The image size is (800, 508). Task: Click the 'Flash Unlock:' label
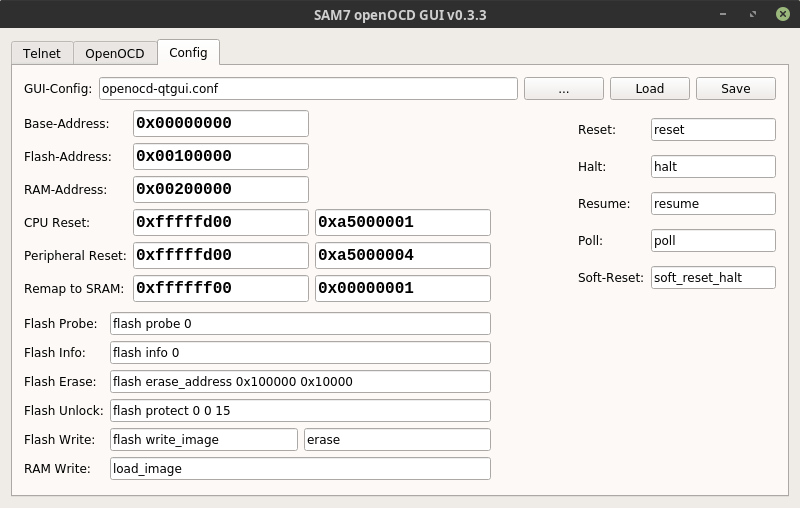pyautogui.click(x=64, y=411)
